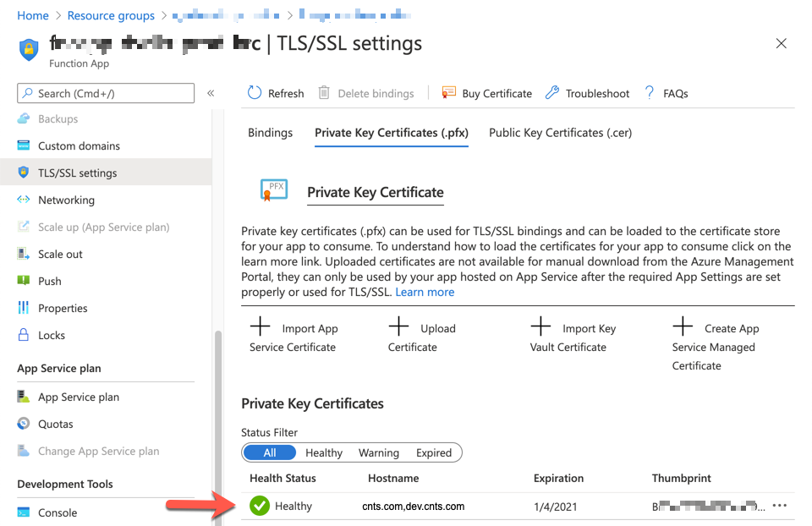Close the TLS/SSL settings blade

(781, 43)
